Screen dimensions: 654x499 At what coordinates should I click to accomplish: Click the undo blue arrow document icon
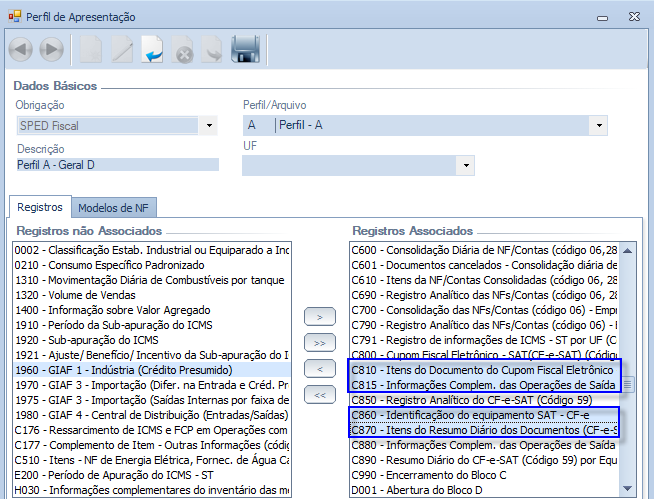(x=153, y=49)
